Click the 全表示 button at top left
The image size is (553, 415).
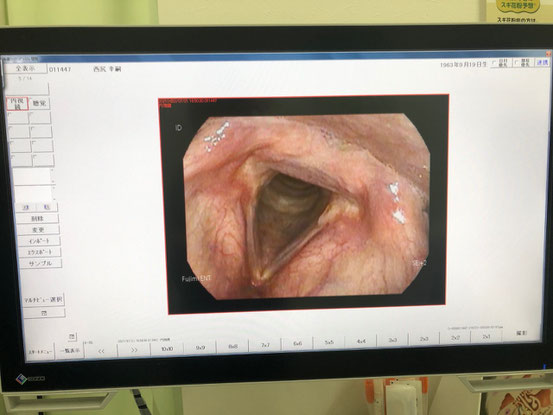[x=25, y=68]
